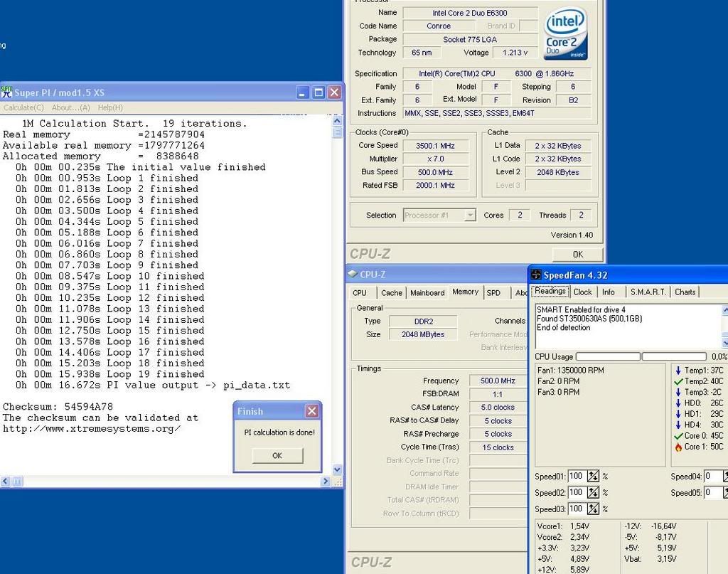Click the Core 0 green checkmark icon
This screenshot has height=574, width=728.
coord(678,435)
